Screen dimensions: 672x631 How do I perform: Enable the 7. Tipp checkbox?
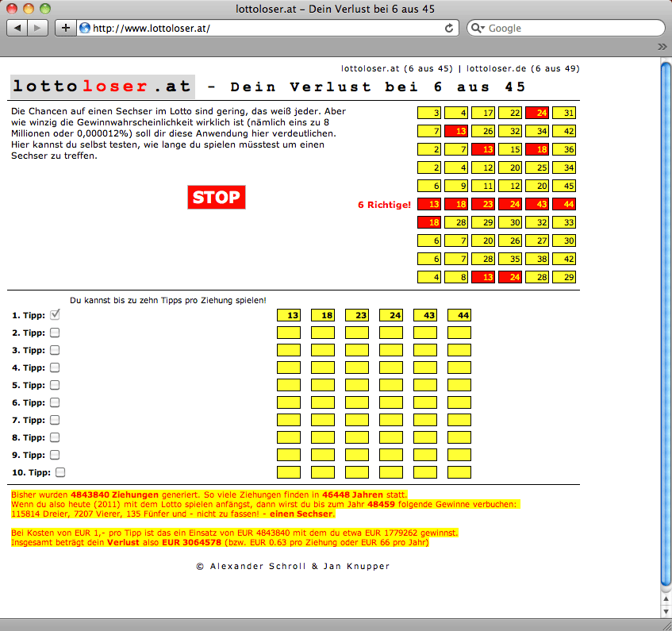pos(55,420)
